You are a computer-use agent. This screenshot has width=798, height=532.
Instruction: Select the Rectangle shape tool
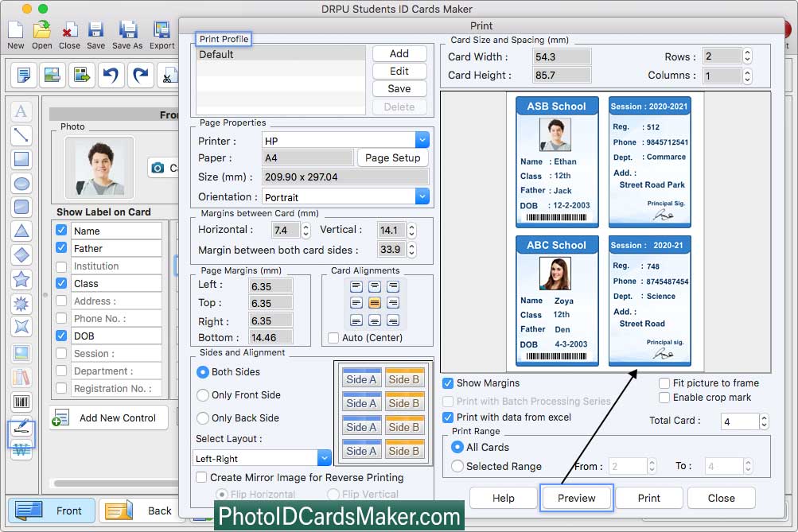(x=21, y=159)
